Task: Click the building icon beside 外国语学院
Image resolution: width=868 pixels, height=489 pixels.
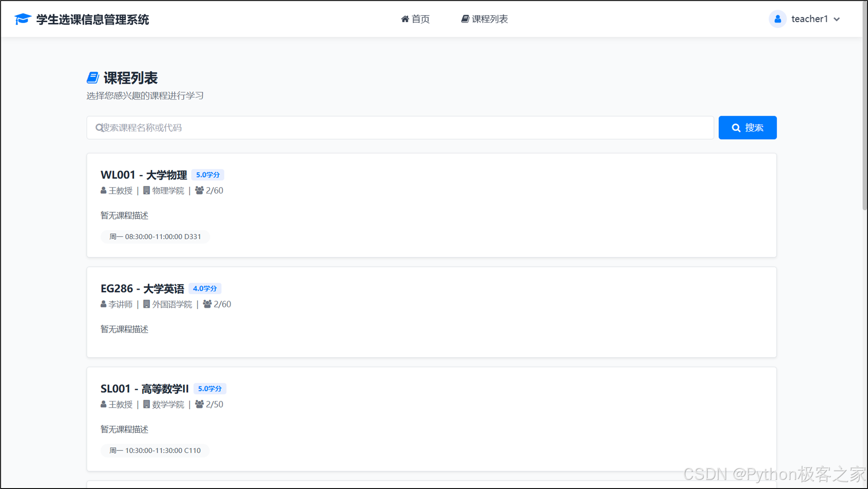Action: (146, 304)
